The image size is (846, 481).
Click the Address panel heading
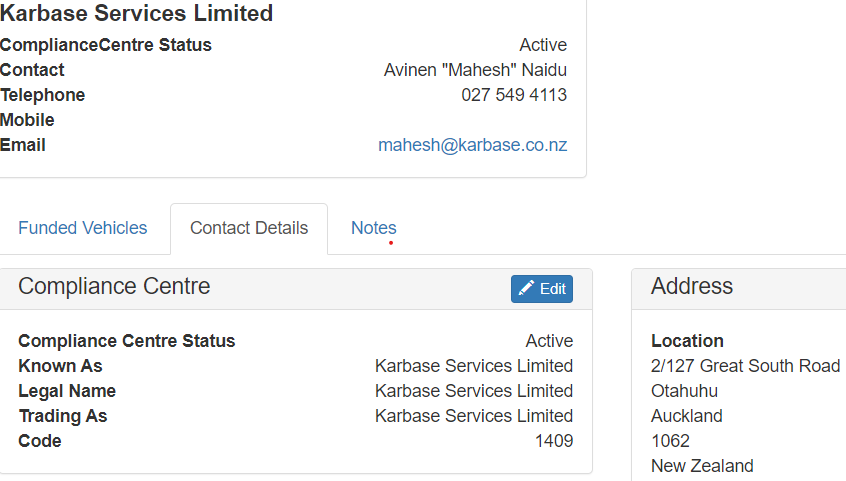[692, 286]
